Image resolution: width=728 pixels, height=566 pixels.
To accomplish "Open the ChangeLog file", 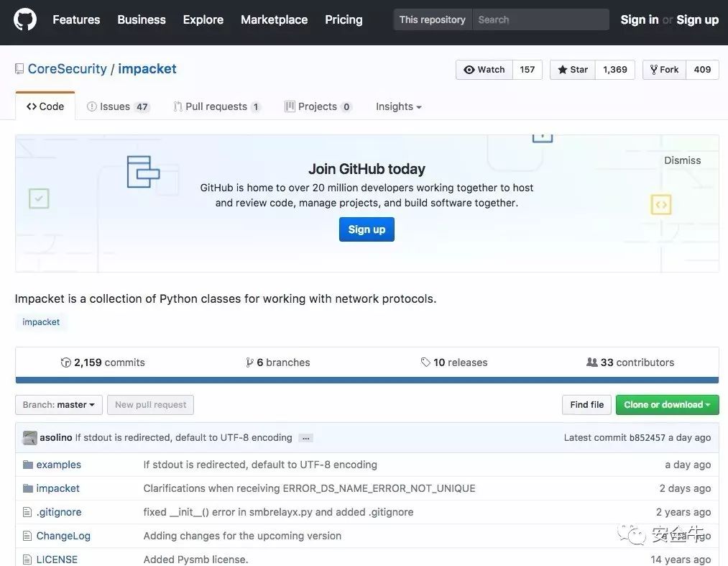I will point(63,536).
